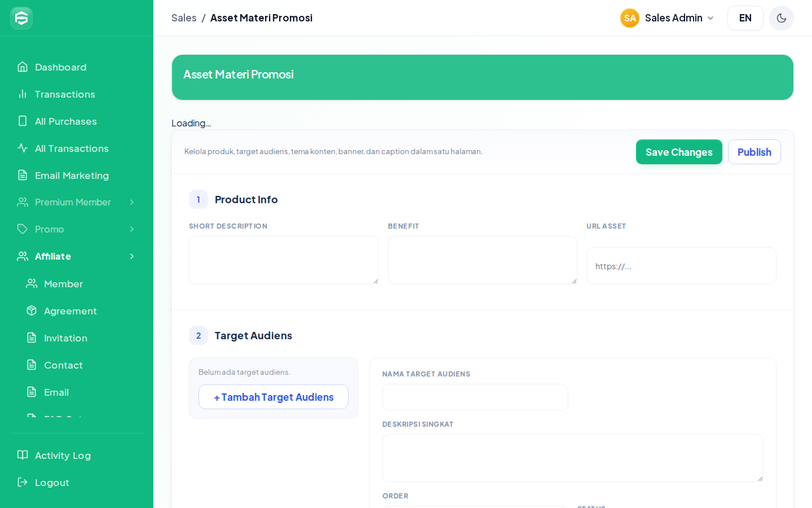Collapse the Affiliate menu chevron
Image resolution: width=812 pixels, height=508 pixels.
[x=132, y=256]
